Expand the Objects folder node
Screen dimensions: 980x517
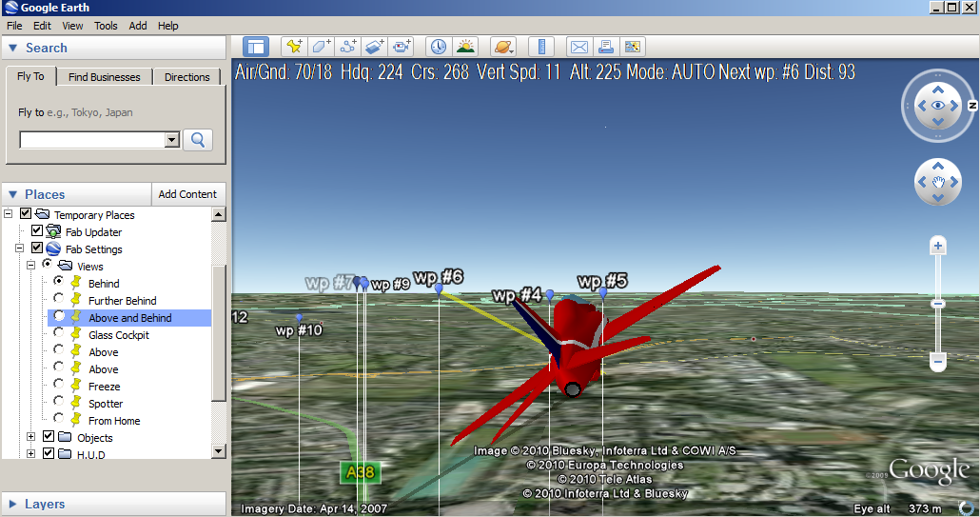click(30, 436)
